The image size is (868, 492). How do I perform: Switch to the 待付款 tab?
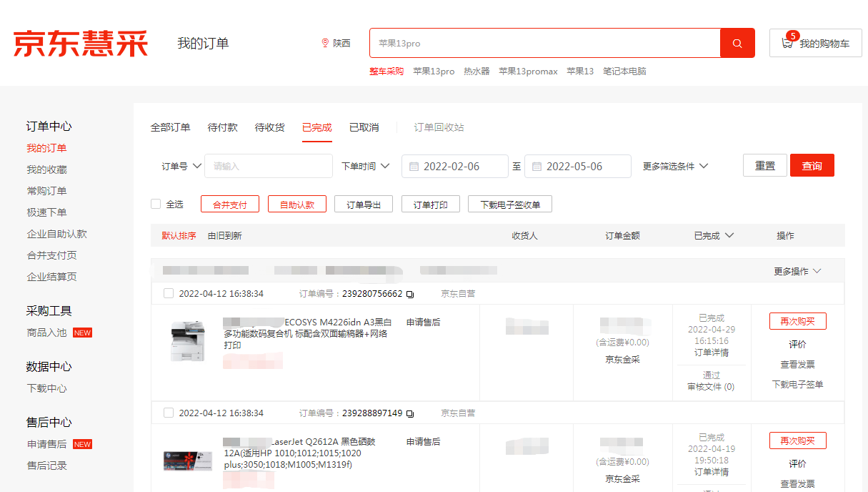pos(222,127)
